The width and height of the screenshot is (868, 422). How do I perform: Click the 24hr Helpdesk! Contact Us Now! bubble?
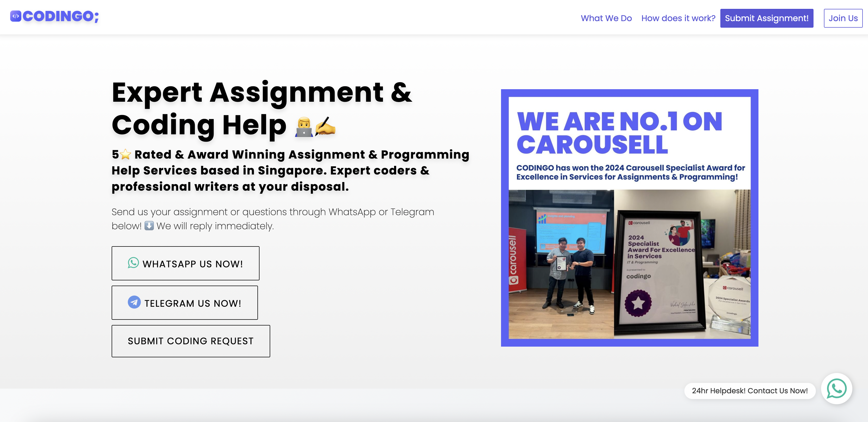[750, 391]
